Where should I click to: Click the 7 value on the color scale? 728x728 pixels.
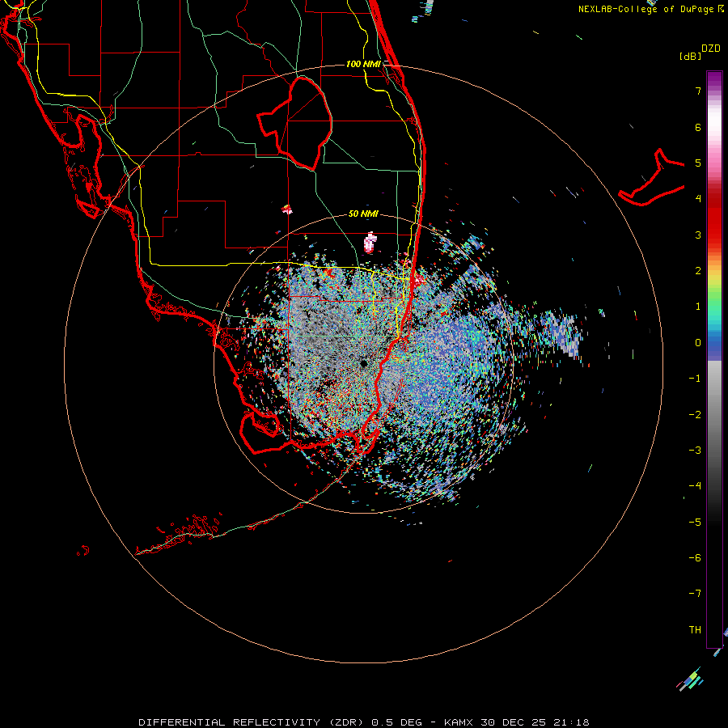[698, 91]
